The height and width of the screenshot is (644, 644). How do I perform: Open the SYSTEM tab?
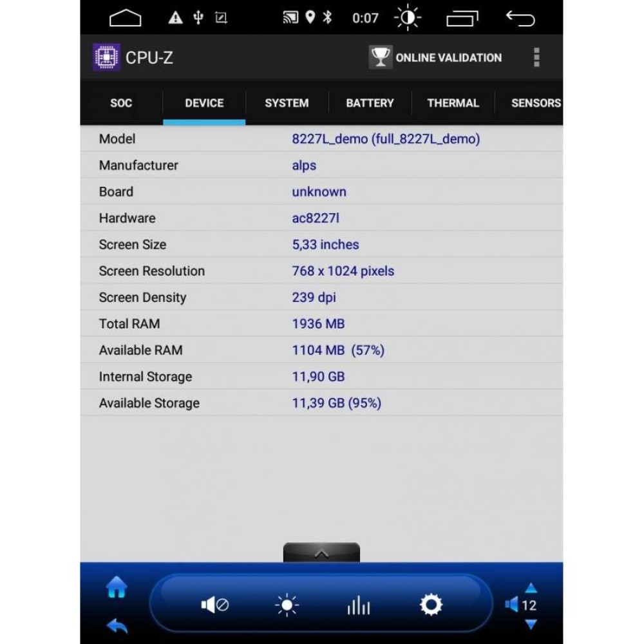click(287, 102)
